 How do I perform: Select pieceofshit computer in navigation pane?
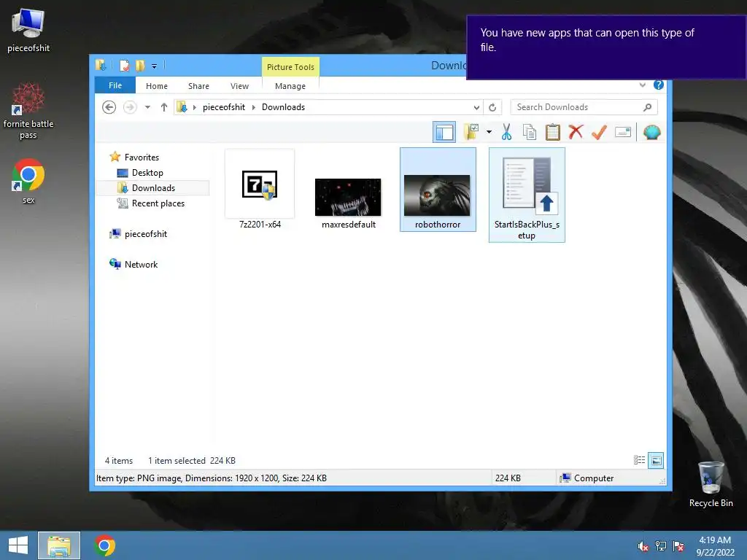(x=145, y=234)
